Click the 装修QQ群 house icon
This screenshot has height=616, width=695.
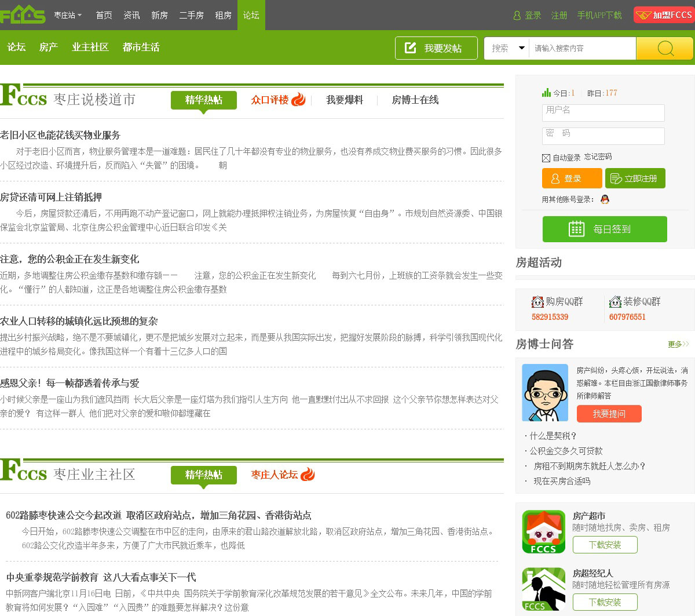[615, 302]
